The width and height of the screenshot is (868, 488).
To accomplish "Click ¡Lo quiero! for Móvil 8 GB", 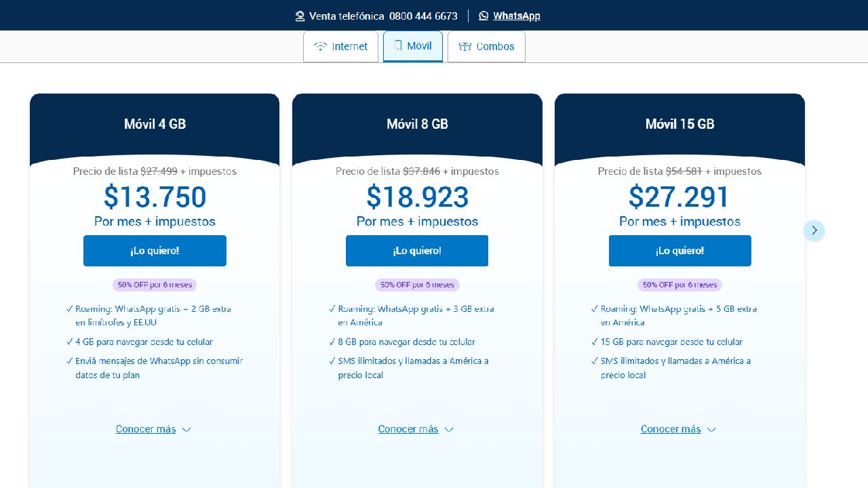I will point(417,251).
